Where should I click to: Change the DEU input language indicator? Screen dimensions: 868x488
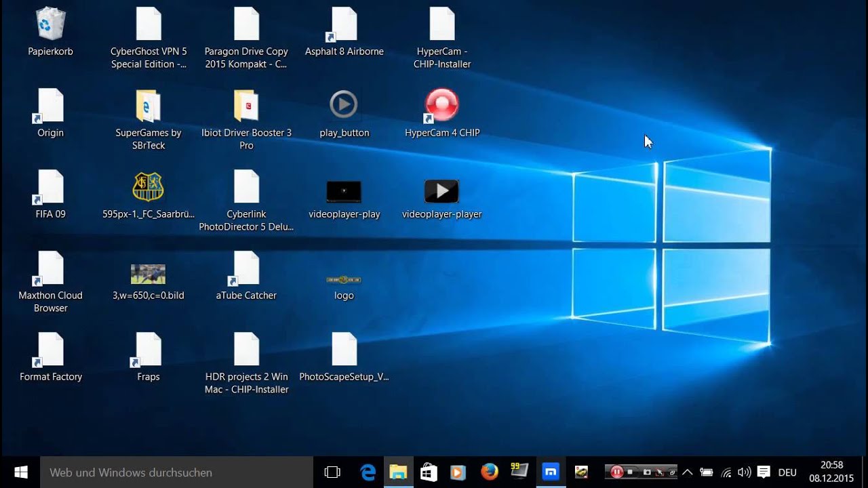point(787,472)
